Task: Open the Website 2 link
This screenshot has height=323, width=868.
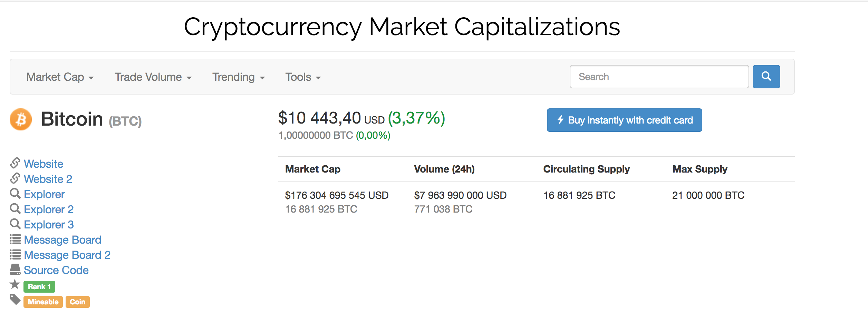Action: pyautogui.click(x=48, y=179)
